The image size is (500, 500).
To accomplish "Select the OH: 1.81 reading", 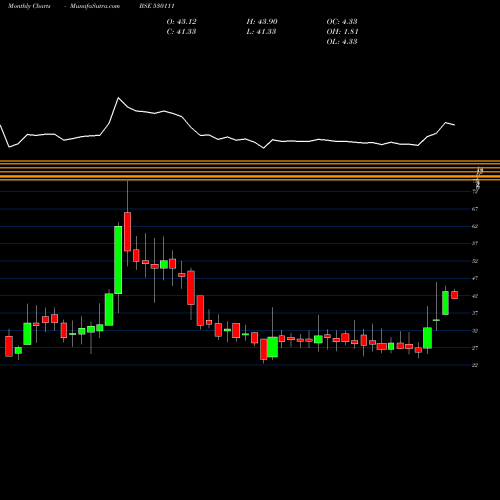I will click(342, 32).
